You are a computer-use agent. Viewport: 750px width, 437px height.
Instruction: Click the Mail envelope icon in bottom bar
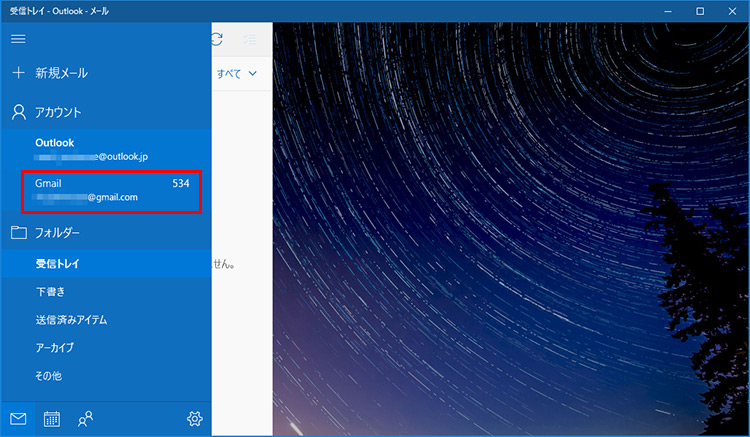[x=18, y=419]
